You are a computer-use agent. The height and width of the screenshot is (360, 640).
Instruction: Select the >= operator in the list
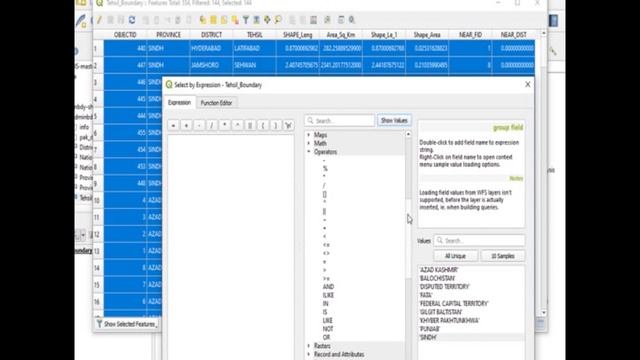coord(326,278)
